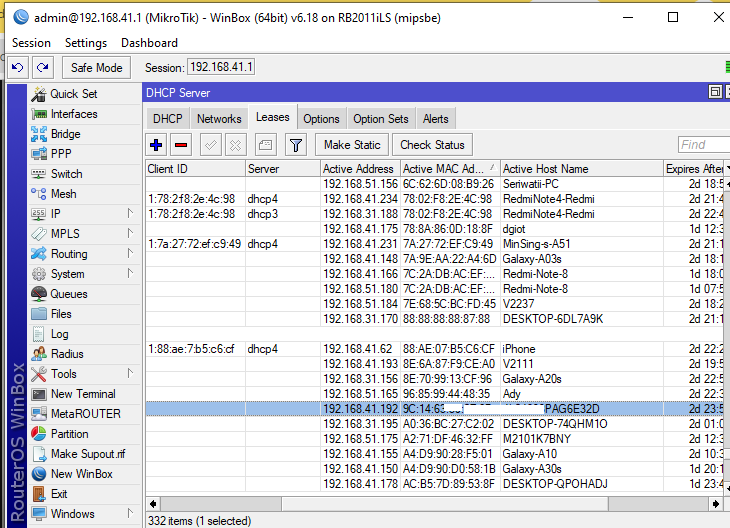Image resolution: width=730 pixels, height=528 pixels.
Task: Select the DESKTOP-6DL7A9K lease row
Action: (x=434, y=319)
